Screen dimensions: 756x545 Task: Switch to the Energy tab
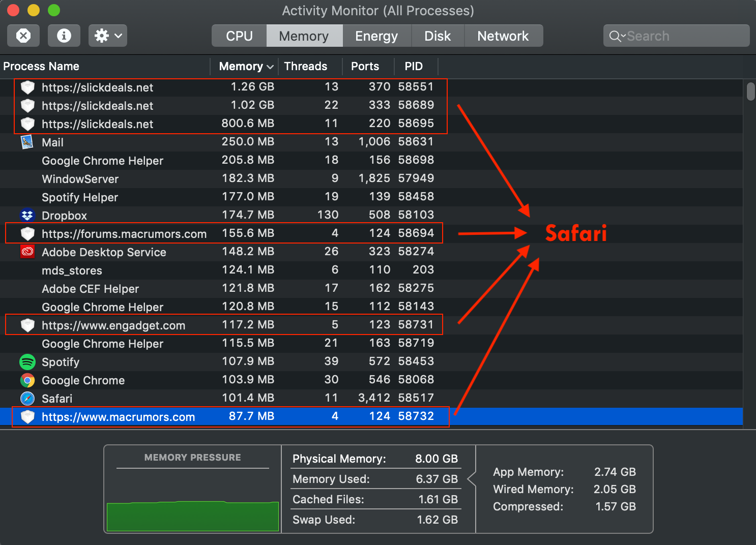click(376, 36)
